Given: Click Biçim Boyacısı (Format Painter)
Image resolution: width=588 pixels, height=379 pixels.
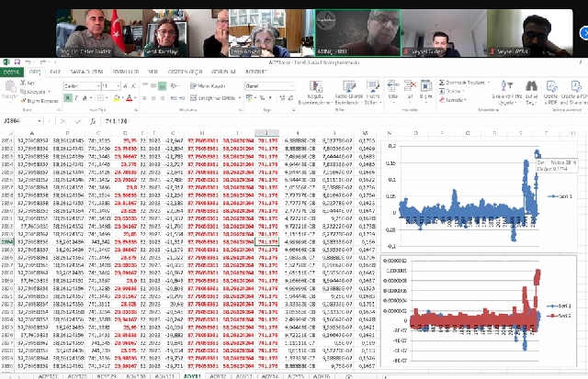Looking at the screenshot, I should [40, 100].
